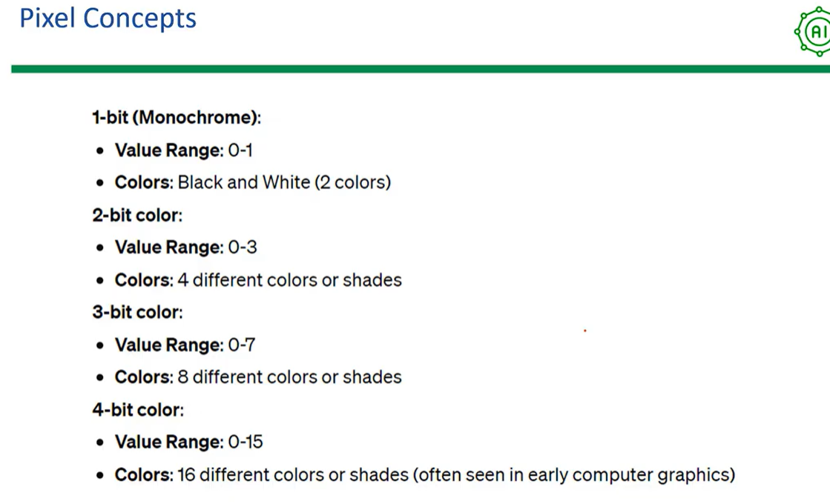Click the 2-bit color heading
This screenshot has width=830, height=504.
[x=137, y=215]
